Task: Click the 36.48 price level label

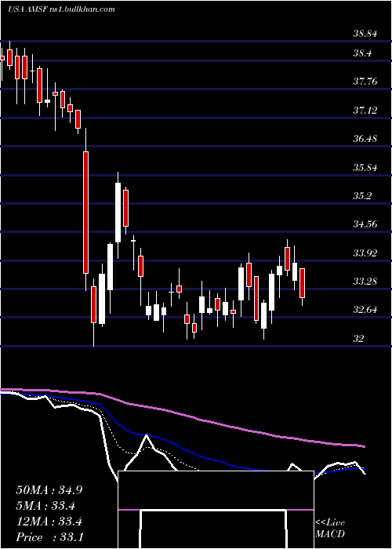Action: coord(365,139)
